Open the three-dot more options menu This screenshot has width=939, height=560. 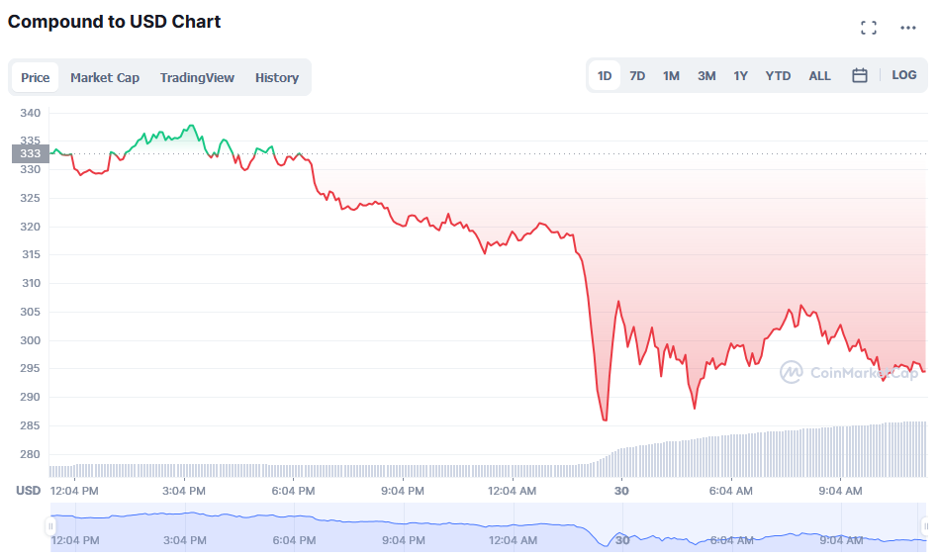pos(908,28)
